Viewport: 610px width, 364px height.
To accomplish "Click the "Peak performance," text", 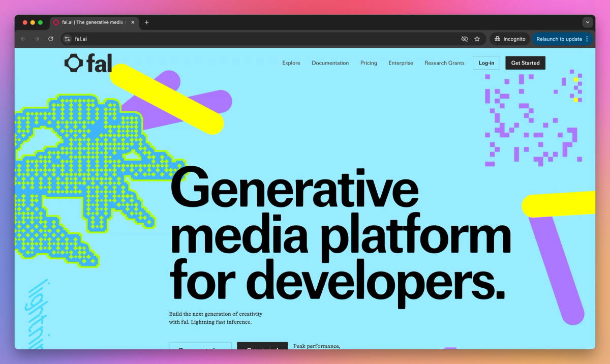I will (317, 346).
